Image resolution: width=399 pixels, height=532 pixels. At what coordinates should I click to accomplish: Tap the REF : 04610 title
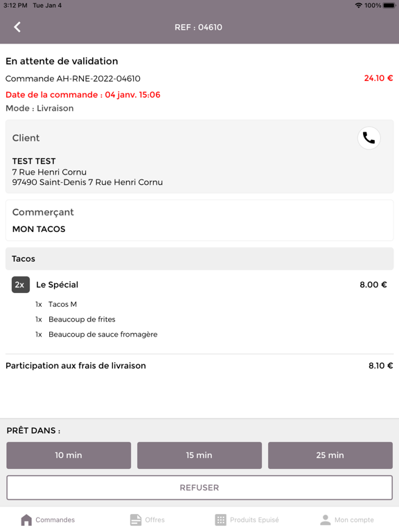pos(199,27)
